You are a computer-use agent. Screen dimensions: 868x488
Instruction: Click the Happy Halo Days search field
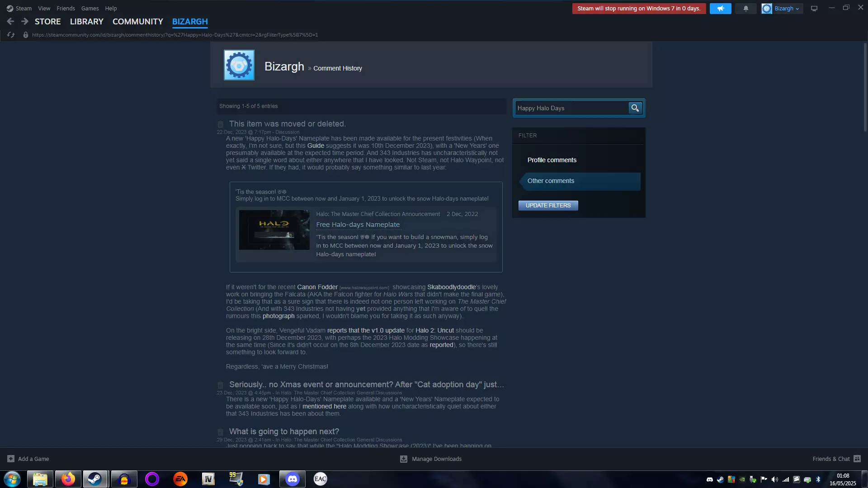point(571,108)
